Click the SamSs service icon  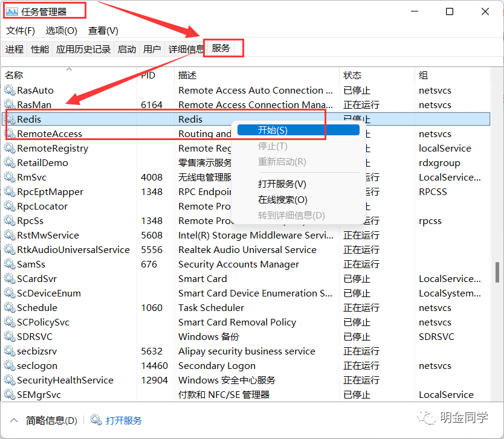click(11, 264)
